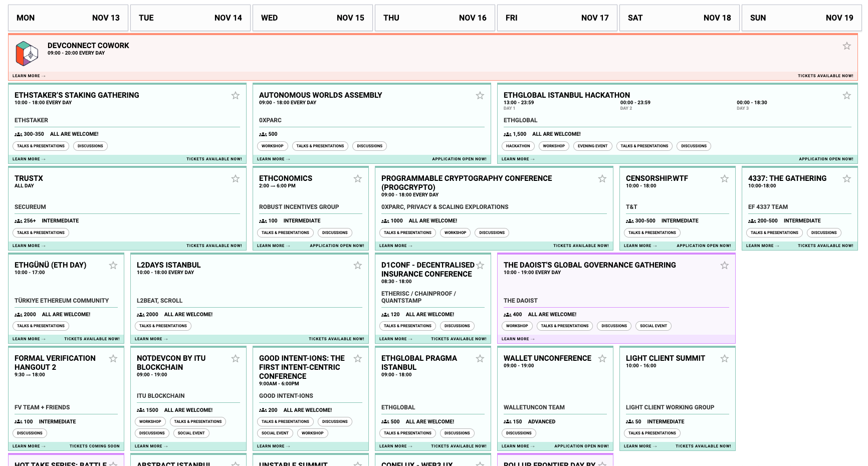This screenshot has height=466, width=868.
Task: Star the 4337: The Gathering card
Action: coord(846,178)
